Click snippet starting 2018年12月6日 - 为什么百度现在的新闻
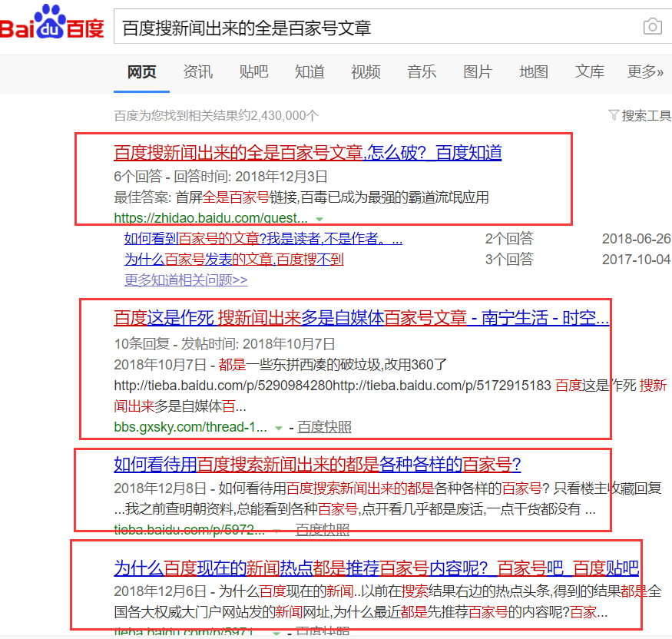The width and height of the screenshot is (672, 639). [x=388, y=591]
